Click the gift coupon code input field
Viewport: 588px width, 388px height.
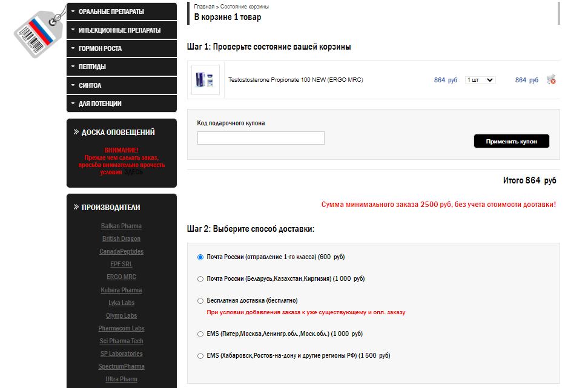pyautogui.click(x=260, y=138)
